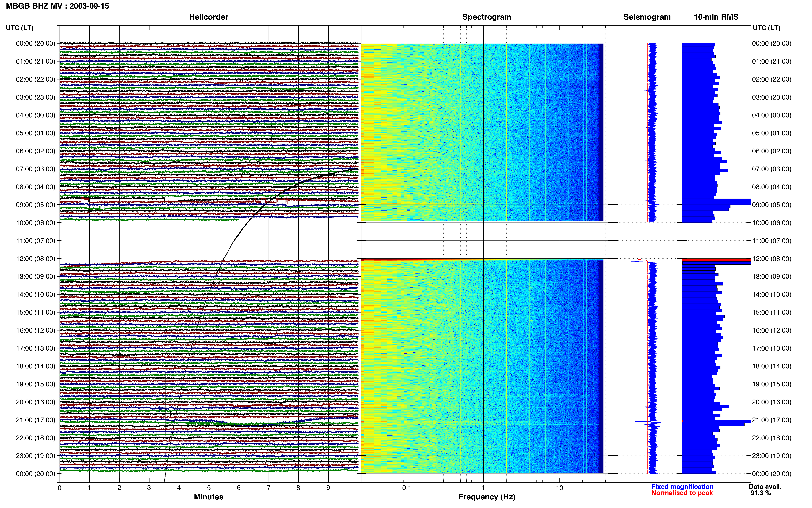Click the right 'UTC (LT)' axis label

(766, 28)
